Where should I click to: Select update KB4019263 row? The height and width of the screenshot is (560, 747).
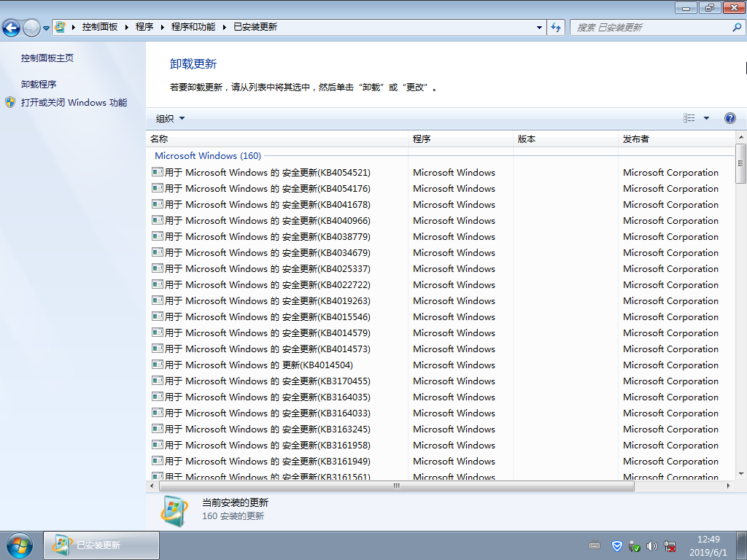click(x=440, y=301)
